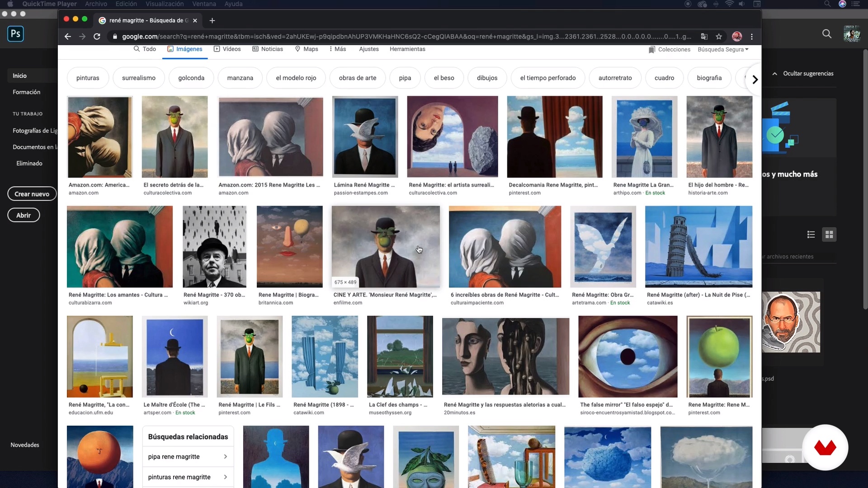Click the 'autorretrato' chip

click(x=615, y=78)
